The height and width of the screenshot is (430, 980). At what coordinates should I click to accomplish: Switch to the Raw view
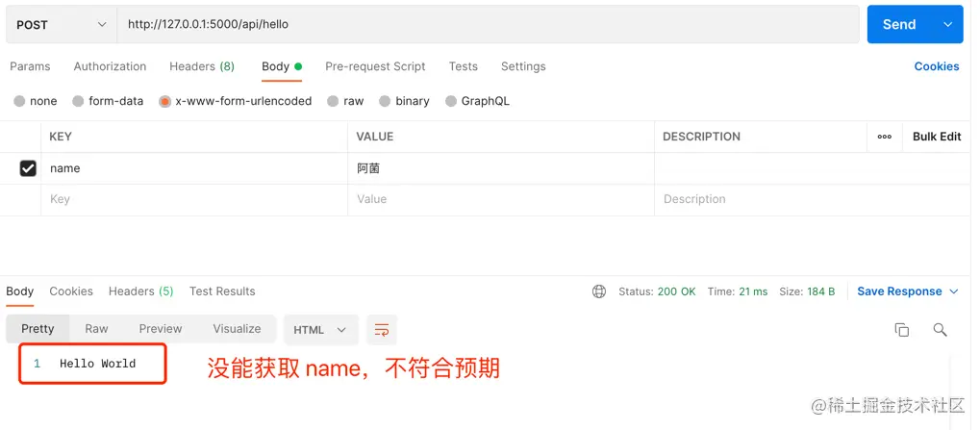point(96,329)
